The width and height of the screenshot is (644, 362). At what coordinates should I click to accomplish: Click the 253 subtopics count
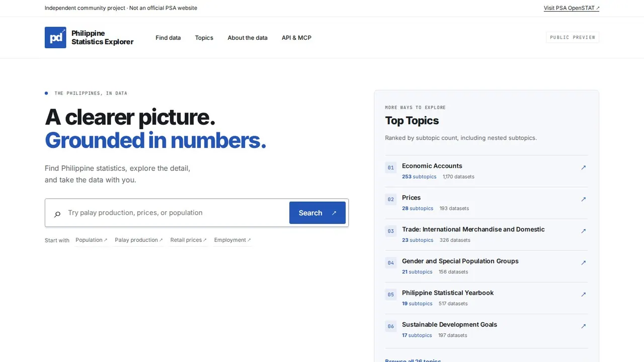[x=419, y=177]
